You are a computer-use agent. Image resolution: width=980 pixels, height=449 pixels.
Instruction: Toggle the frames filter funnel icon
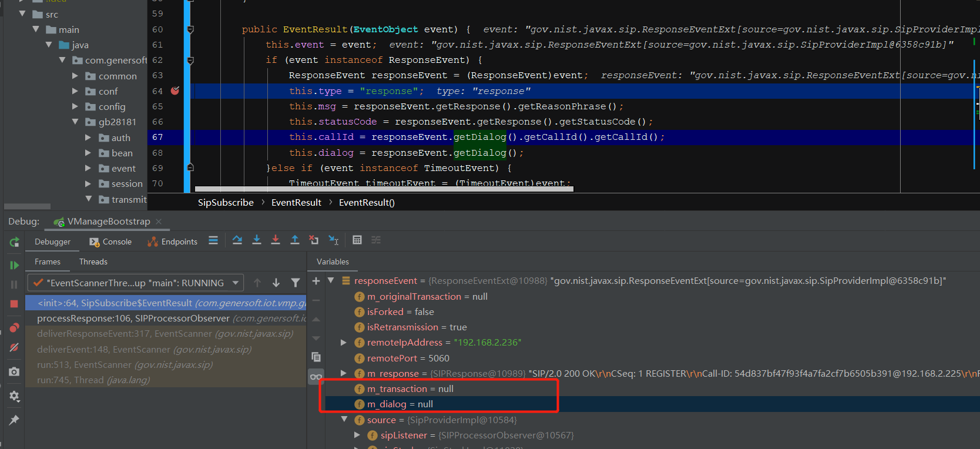click(296, 283)
